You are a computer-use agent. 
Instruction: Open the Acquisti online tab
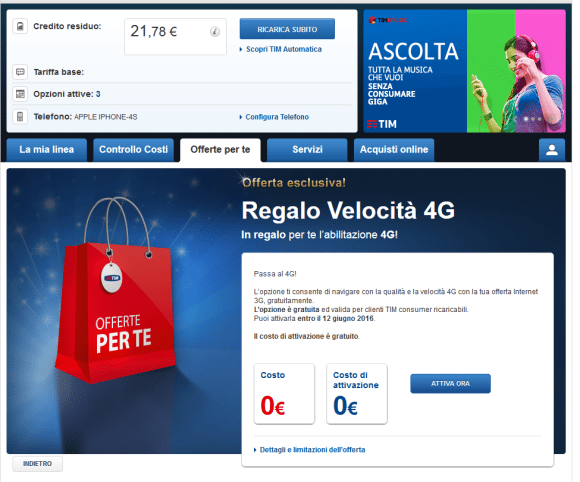pyautogui.click(x=394, y=150)
